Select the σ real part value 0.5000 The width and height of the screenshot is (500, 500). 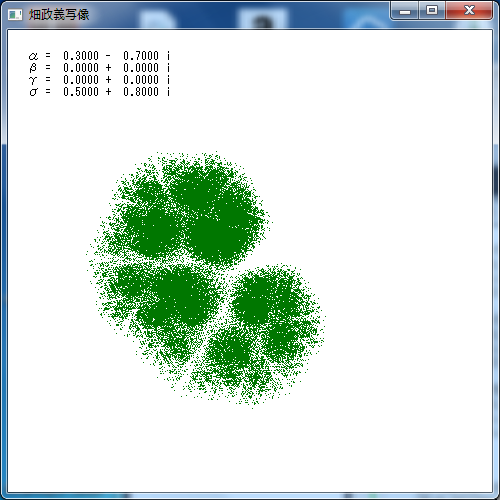tap(81, 92)
